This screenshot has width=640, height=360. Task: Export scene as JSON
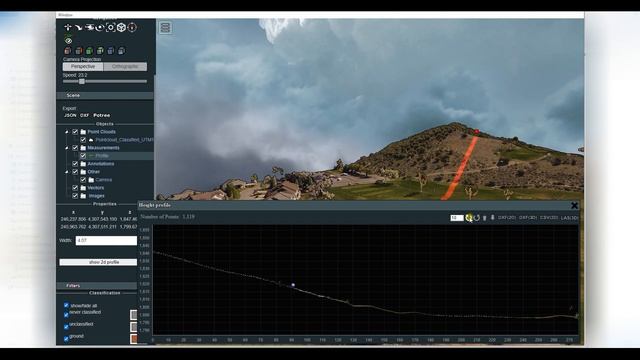70,116
